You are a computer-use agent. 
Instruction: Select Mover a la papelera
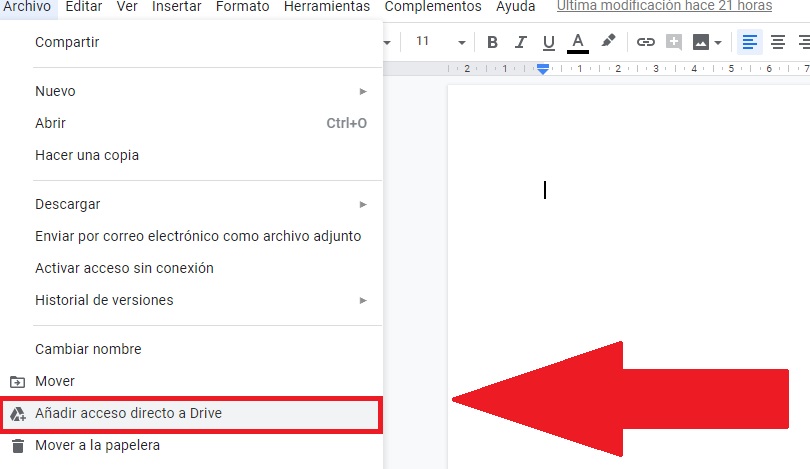point(97,445)
